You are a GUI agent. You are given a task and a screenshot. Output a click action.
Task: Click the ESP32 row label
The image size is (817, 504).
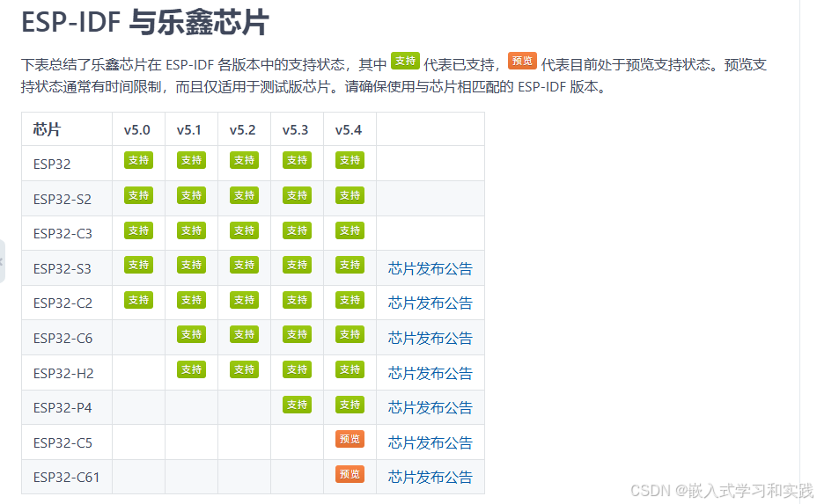click(x=52, y=164)
